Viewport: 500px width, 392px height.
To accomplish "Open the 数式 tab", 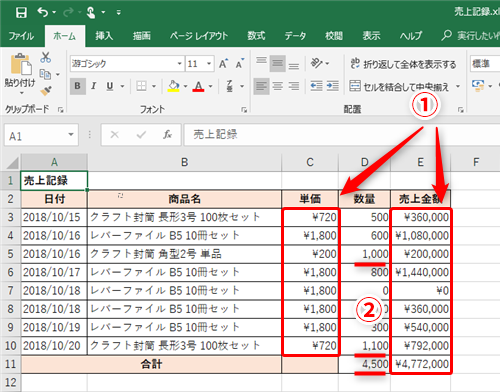I will pyautogui.click(x=256, y=36).
